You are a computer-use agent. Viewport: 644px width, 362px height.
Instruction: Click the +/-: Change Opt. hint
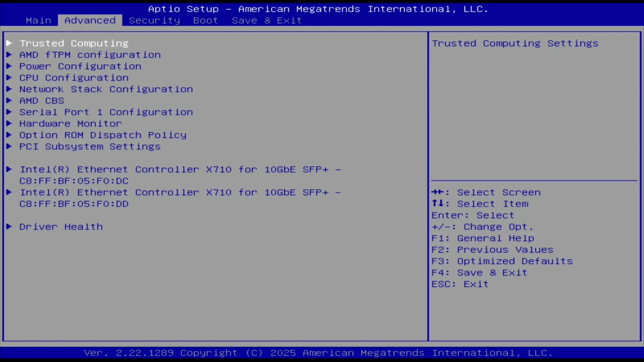[482, 227]
